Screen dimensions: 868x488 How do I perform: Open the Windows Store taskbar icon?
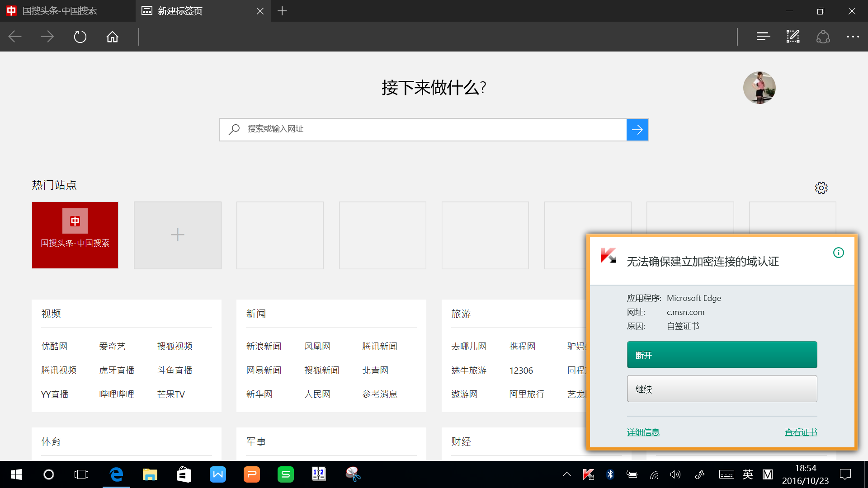(184, 474)
